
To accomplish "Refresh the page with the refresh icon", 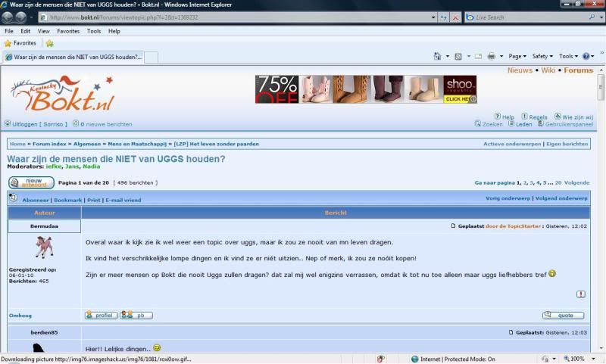I will point(443,17).
